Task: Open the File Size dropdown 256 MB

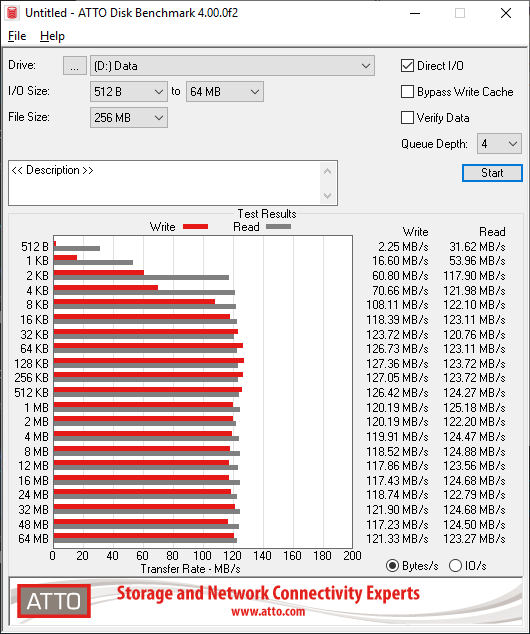Action: click(x=129, y=118)
